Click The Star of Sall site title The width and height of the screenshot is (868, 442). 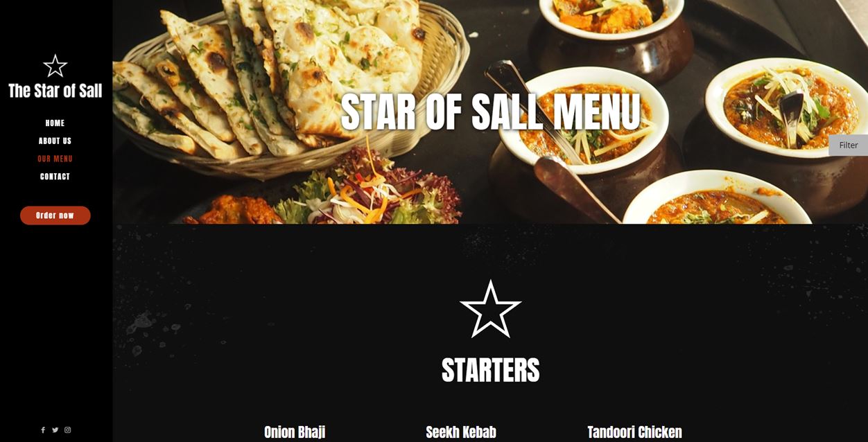coord(55,91)
